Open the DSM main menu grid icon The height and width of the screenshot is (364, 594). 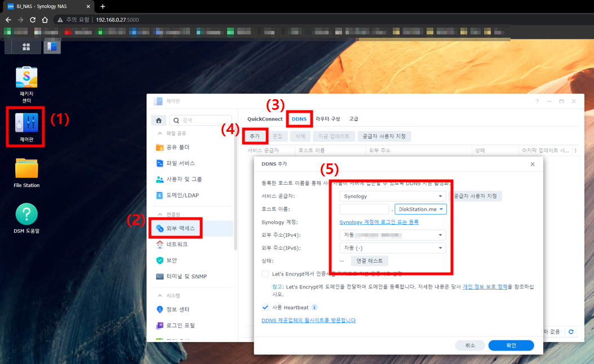pyautogui.click(x=26, y=47)
